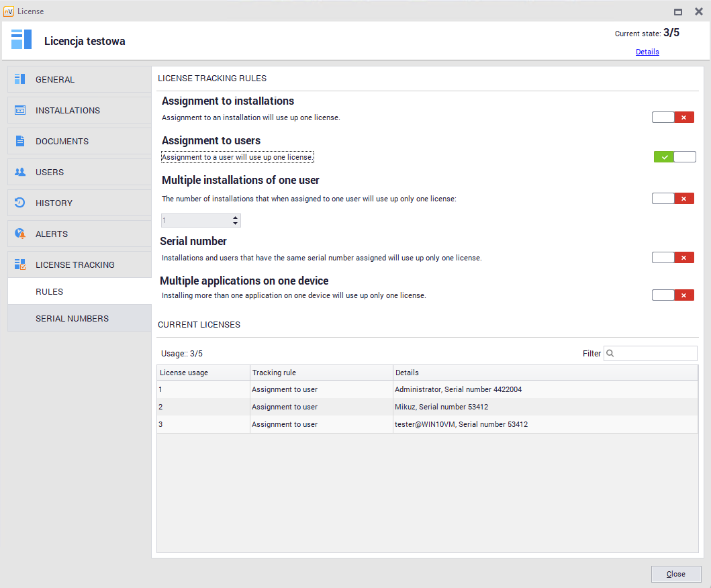Image resolution: width=711 pixels, height=588 pixels.
Task: Click the License Tracking icon
Action: pyautogui.click(x=20, y=264)
